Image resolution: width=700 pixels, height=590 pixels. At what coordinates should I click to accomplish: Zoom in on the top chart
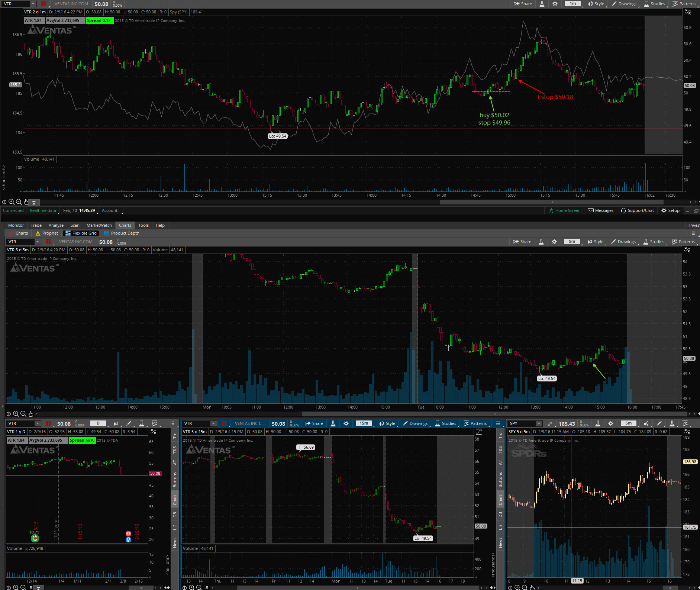[12, 202]
